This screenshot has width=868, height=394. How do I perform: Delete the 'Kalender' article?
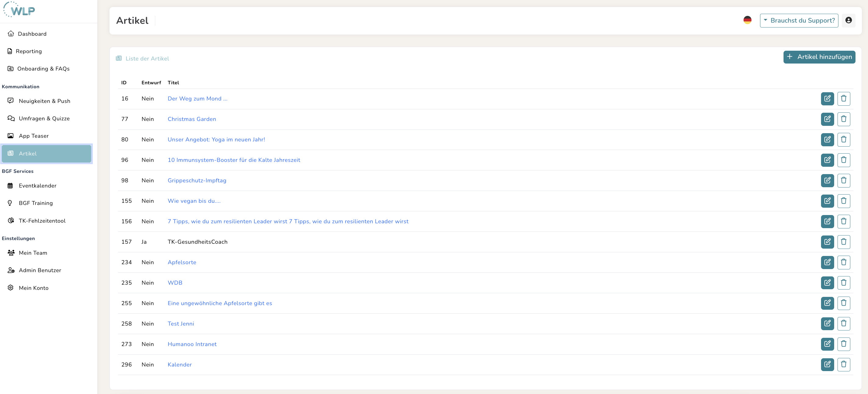[843, 365]
